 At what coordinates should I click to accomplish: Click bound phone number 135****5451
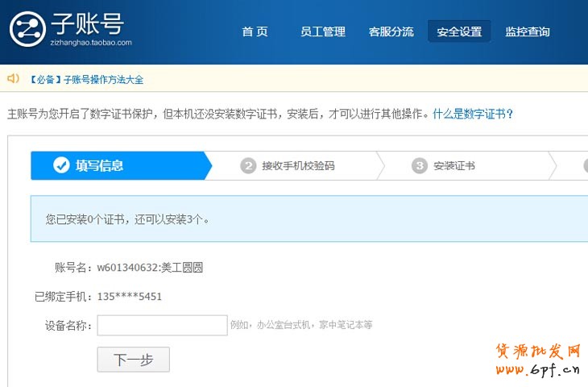click(130, 297)
